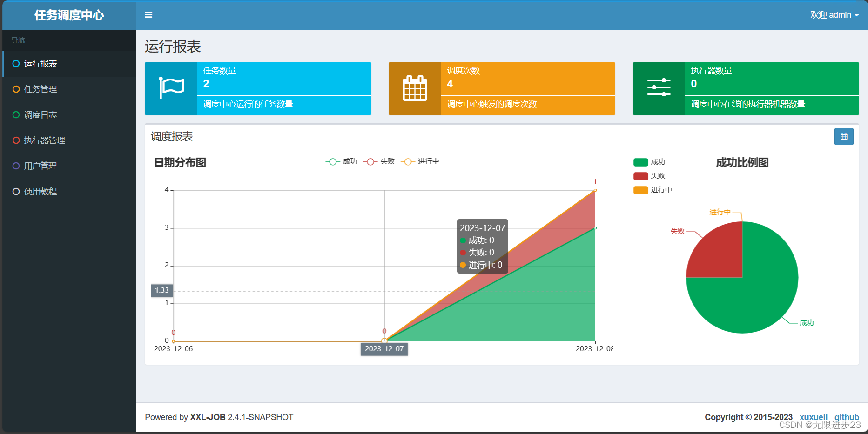Click the pie chart 成功 callout label
Screen dimensions: 868x434
807,323
